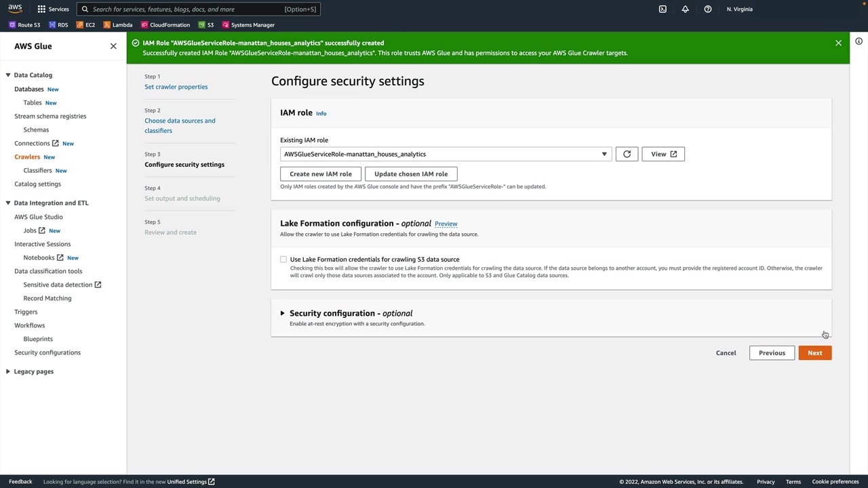
Task: Open the N. Virginia region selector
Action: (x=739, y=9)
